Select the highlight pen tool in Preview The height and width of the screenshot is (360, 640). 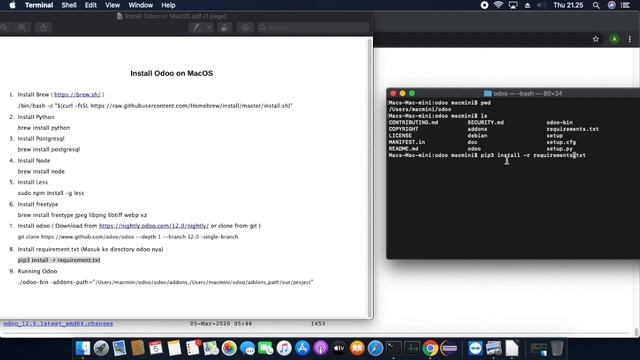[196, 28]
